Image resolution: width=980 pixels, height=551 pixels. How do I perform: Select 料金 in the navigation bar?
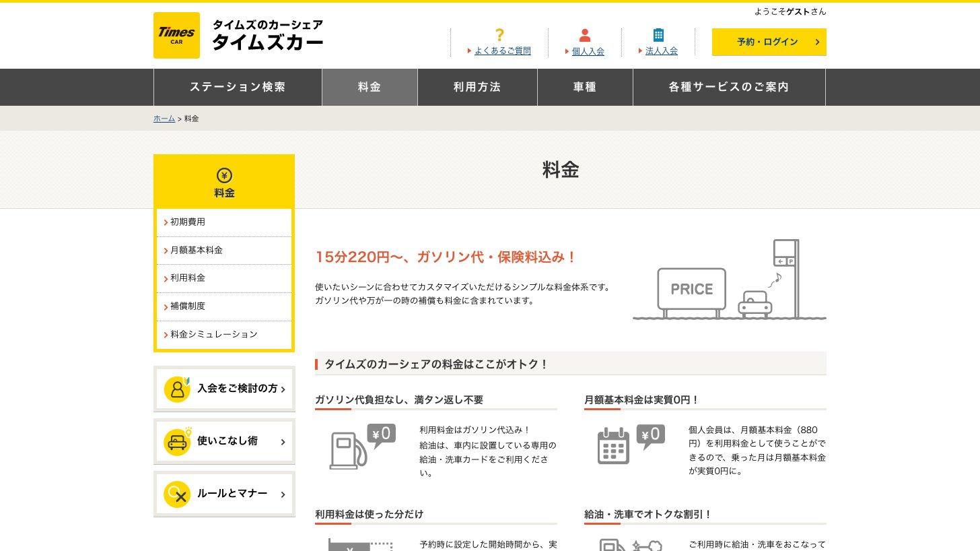click(x=370, y=87)
